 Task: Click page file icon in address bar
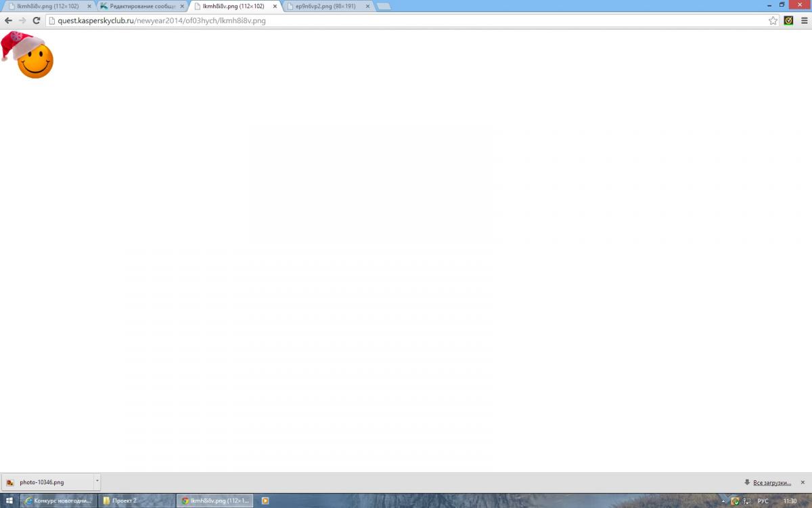(x=51, y=20)
